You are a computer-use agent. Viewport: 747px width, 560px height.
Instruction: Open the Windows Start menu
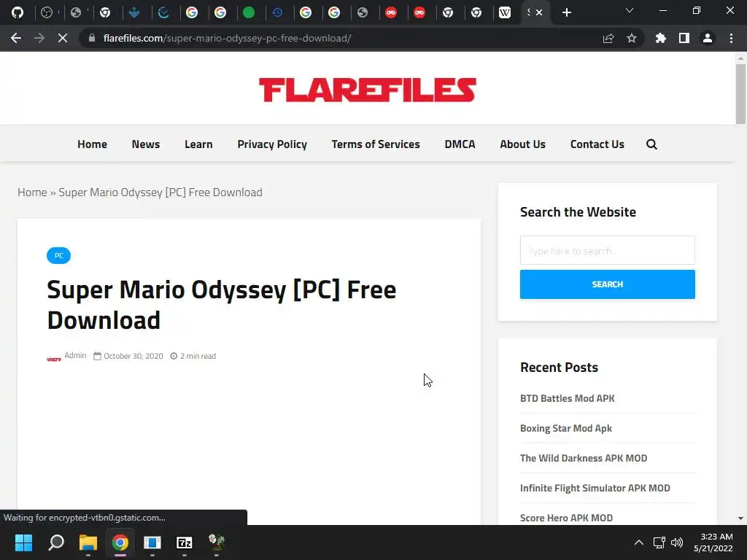(x=23, y=542)
